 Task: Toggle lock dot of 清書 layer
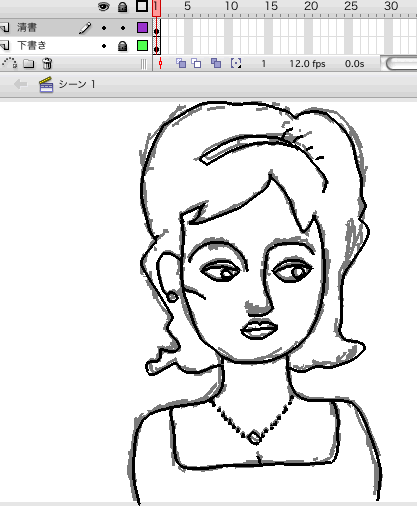(123, 28)
